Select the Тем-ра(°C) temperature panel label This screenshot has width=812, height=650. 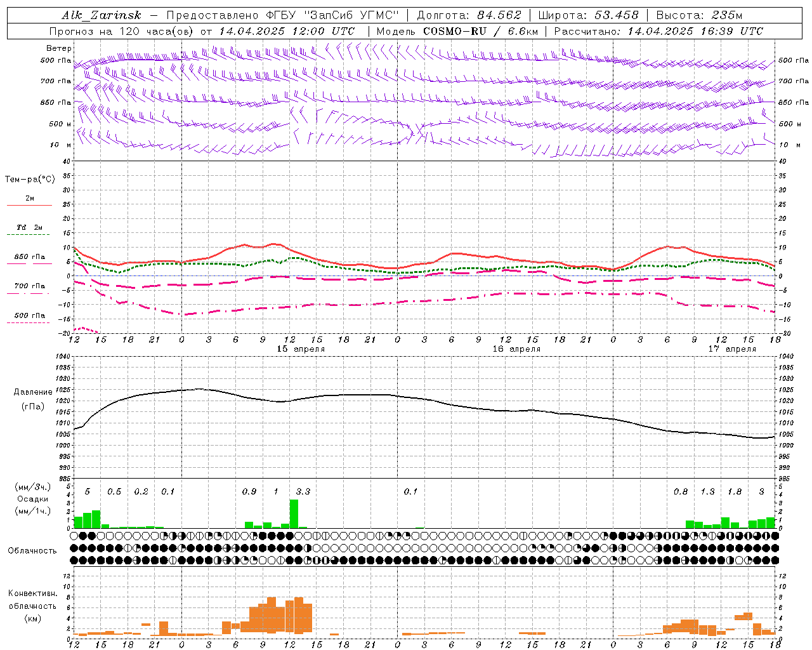pyautogui.click(x=30, y=180)
